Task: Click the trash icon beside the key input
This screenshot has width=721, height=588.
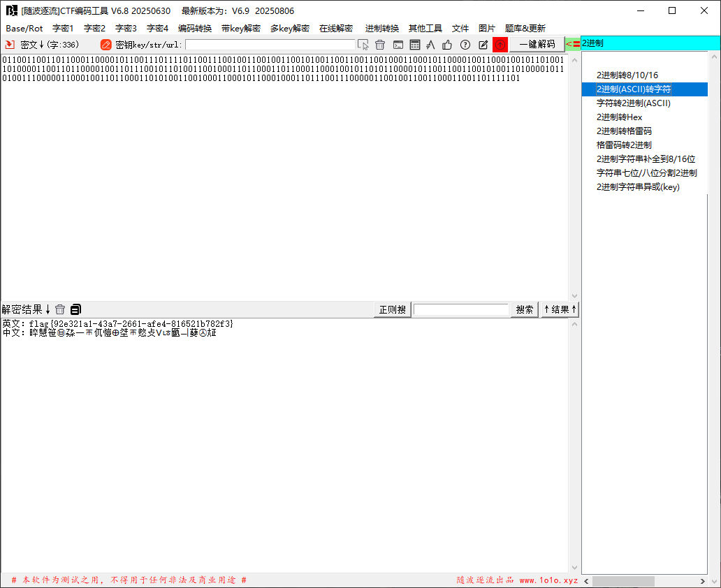Action: pyautogui.click(x=380, y=45)
